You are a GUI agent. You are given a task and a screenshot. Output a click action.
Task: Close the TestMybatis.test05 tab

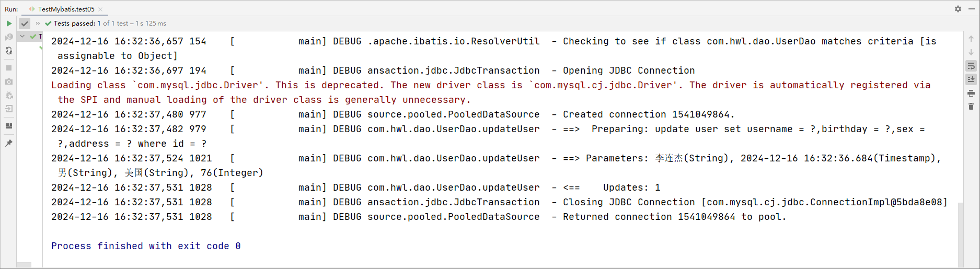tap(100, 9)
